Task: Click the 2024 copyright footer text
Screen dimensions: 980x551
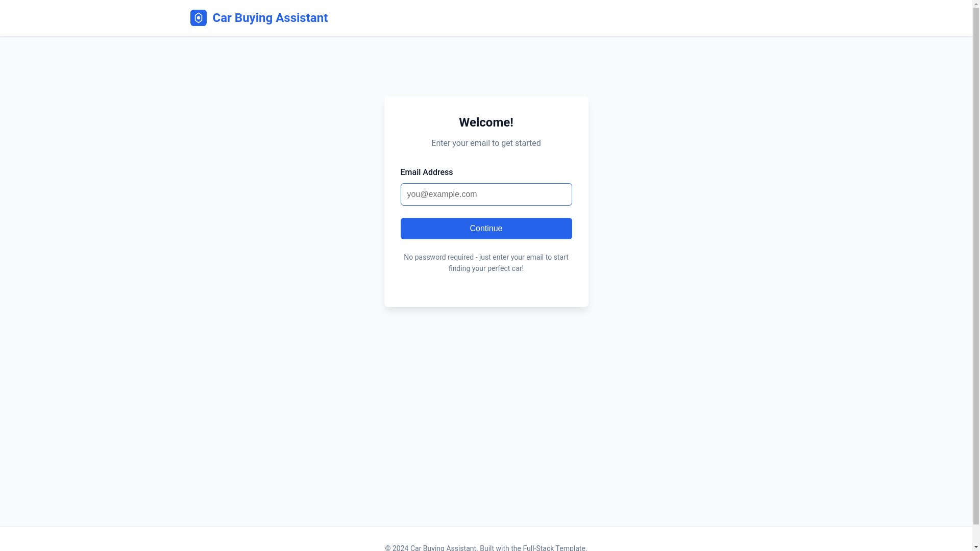Action: 486,547
